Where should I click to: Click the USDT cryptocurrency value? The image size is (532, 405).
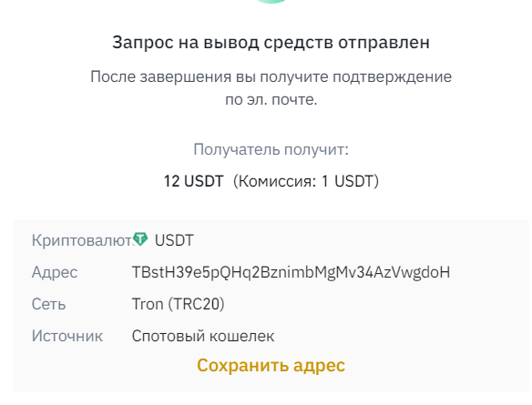[x=174, y=240]
